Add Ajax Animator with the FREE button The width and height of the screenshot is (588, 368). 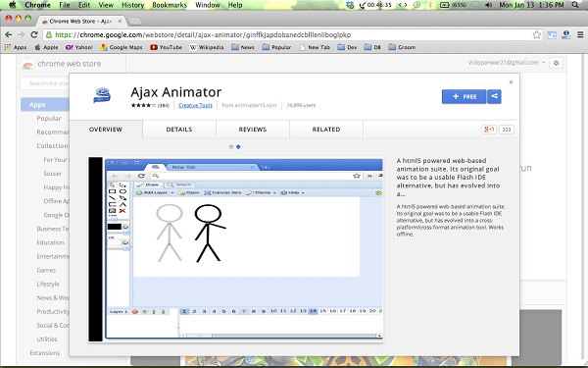(465, 96)
